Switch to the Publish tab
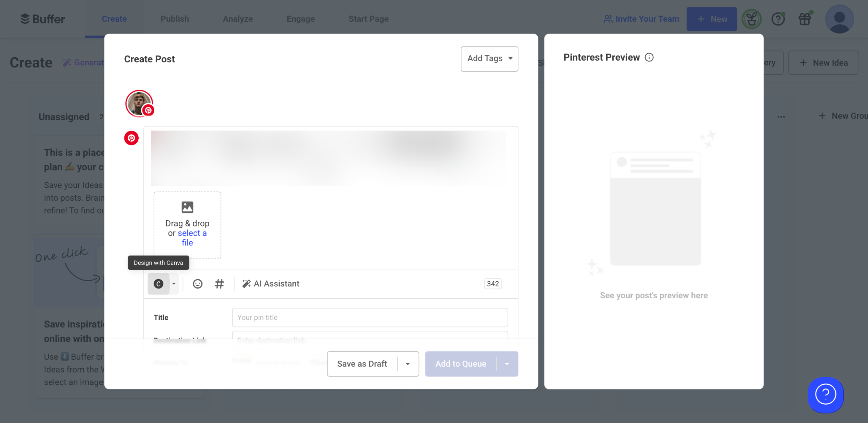The image size is (868, 423). [x=175, y=19]
